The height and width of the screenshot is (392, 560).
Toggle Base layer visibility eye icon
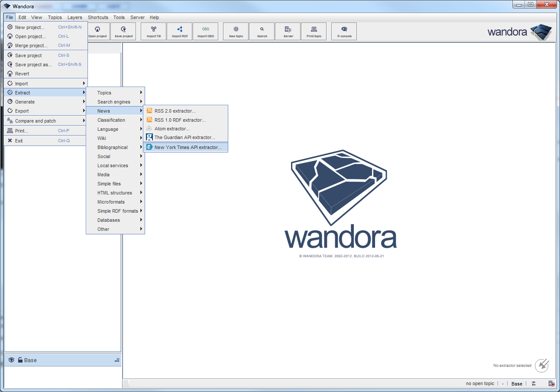(x=11, y=360)
